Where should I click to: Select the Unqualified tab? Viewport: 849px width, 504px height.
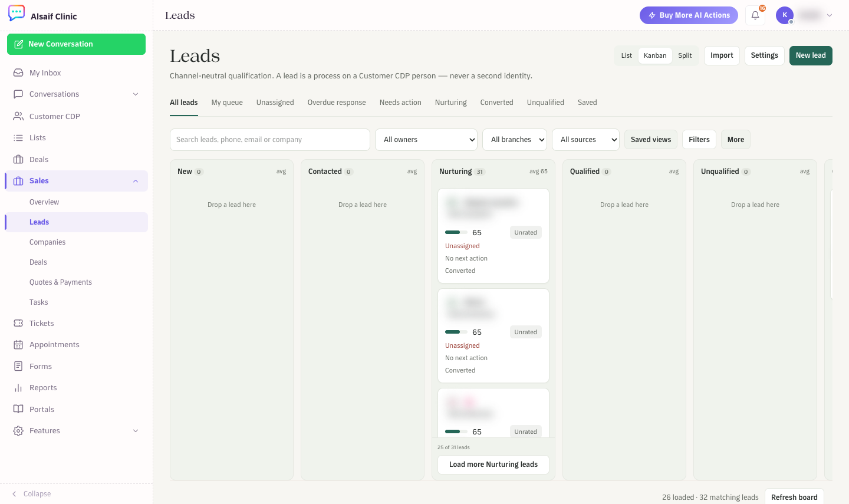545,103
